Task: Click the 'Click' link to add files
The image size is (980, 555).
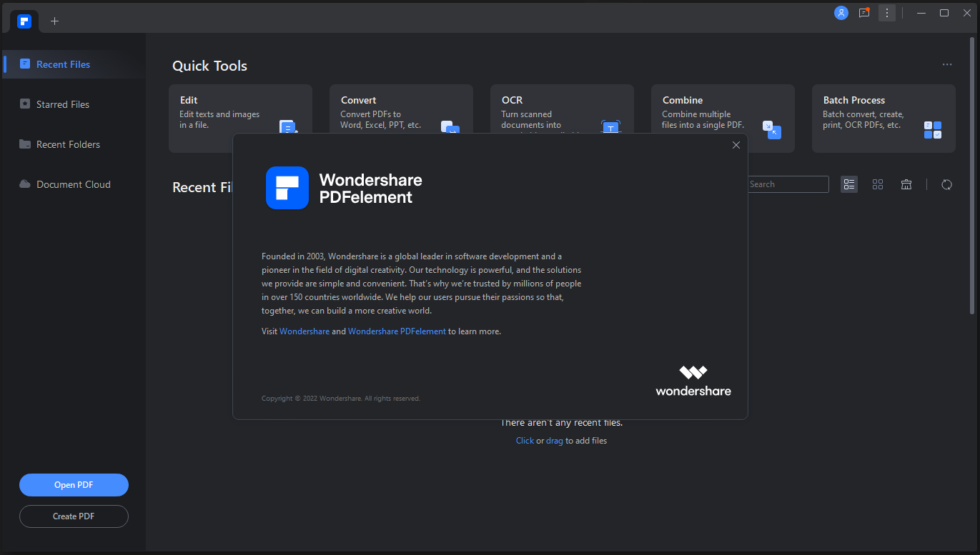Action: [525, 441]
